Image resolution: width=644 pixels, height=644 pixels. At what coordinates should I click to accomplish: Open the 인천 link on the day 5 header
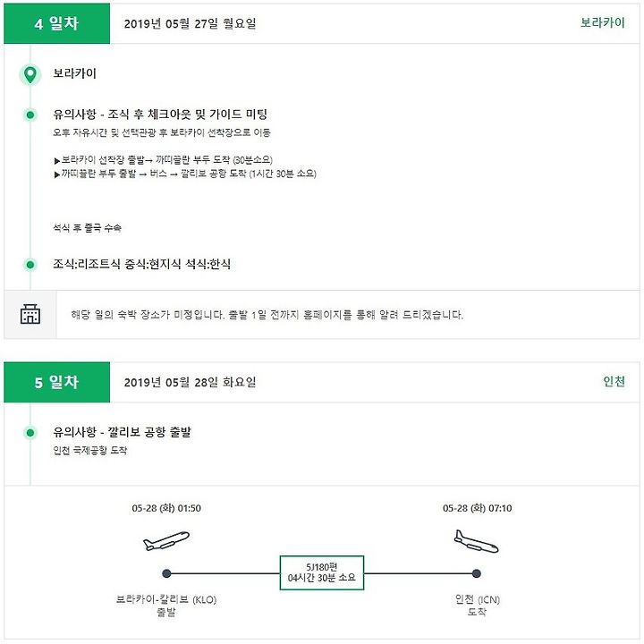pyautogui.click(x=614, y=382)
